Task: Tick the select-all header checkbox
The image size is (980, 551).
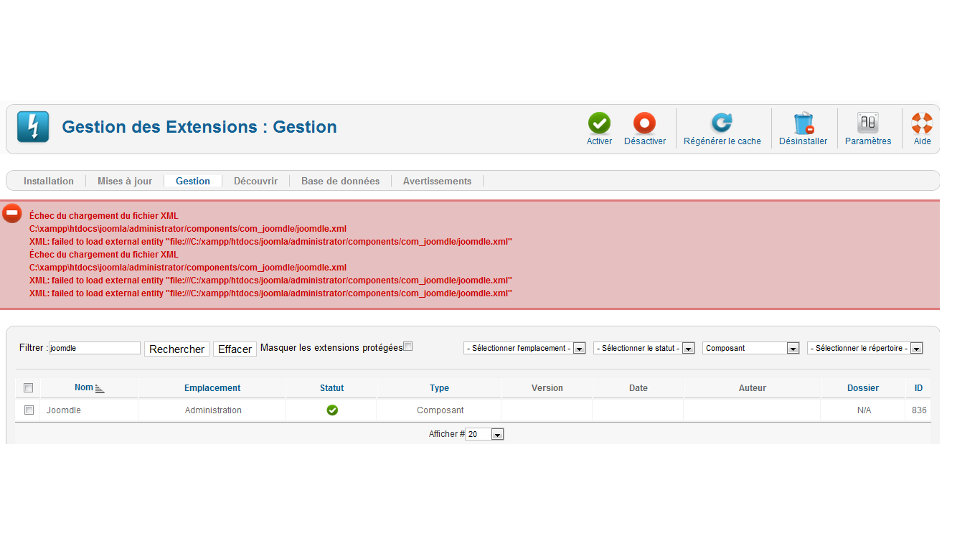Action: tap(29, 388)
